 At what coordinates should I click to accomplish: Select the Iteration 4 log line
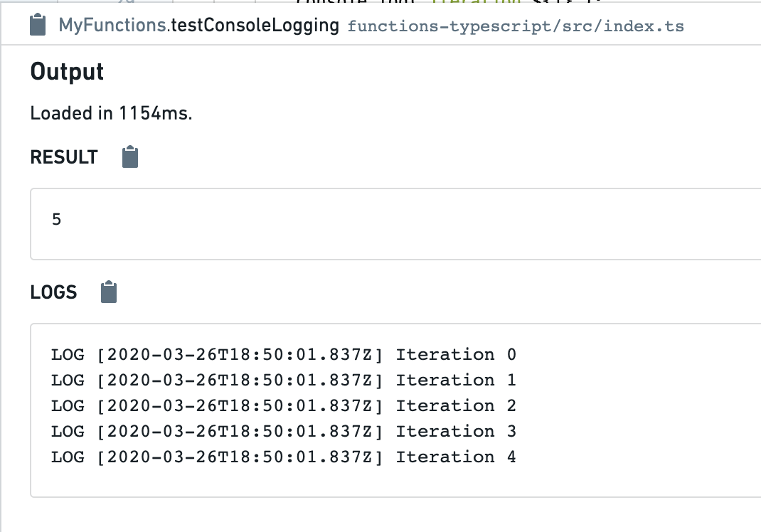point(284,457)
